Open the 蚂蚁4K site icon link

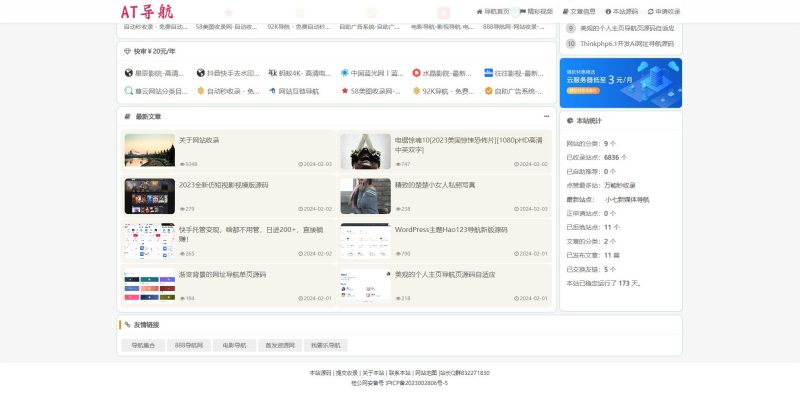[272, 73]
